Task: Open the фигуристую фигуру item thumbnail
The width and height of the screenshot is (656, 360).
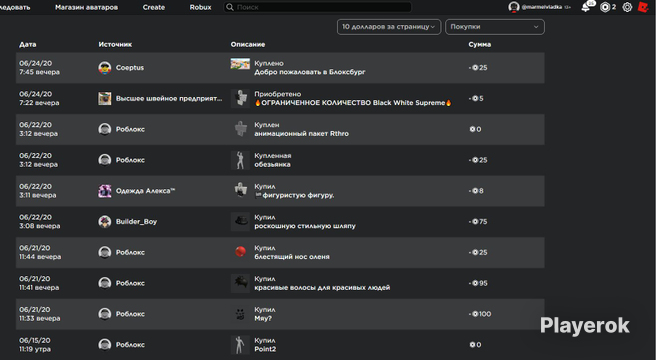Action: point(240,191)
